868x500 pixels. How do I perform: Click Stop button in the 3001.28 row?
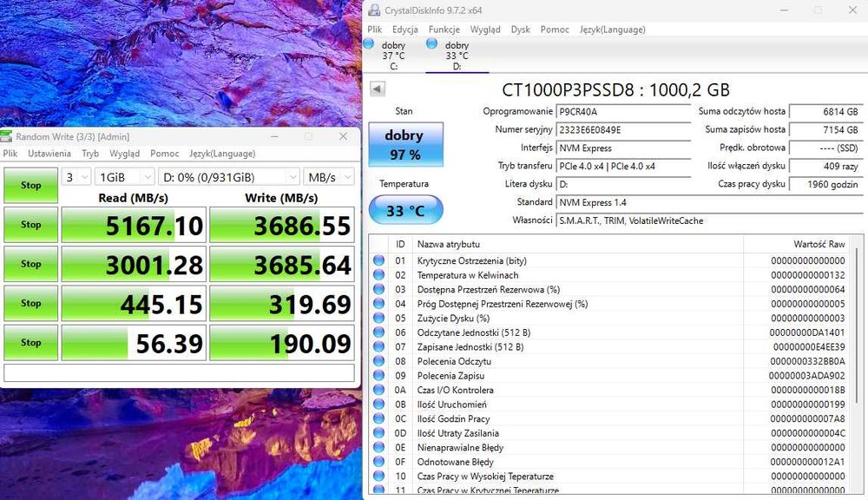click(x=31, y=264)
